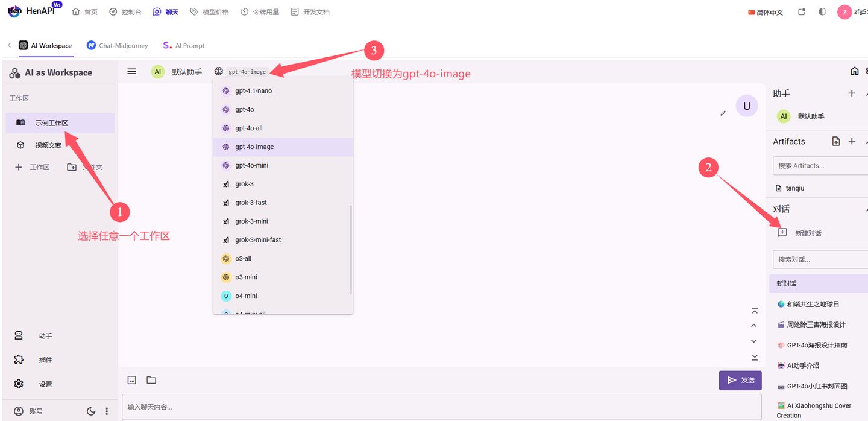868x421 pixels.
Task: Toggle dark mode with the moon icon
Action: pos(91,411)
